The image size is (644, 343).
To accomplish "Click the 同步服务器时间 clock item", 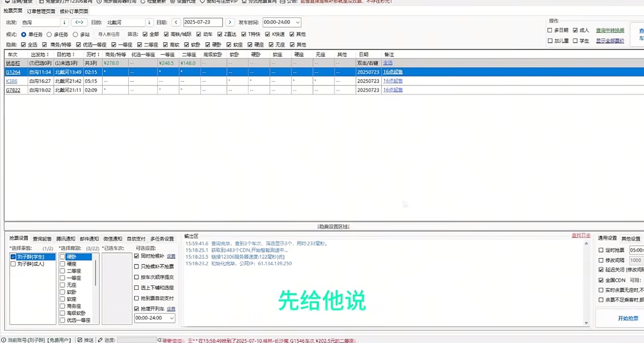I will pos(113,2).
